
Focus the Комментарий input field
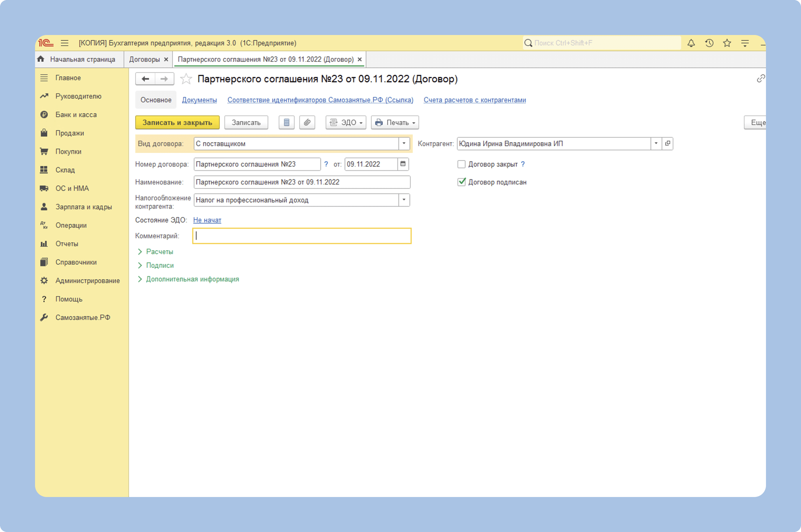[x=302, y=236]
